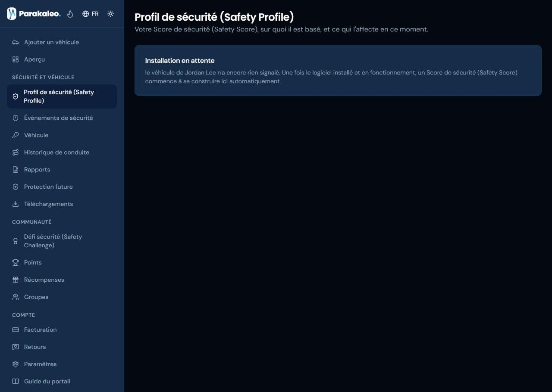
Task: Go to Aperçu page
Action: (62, 59)
